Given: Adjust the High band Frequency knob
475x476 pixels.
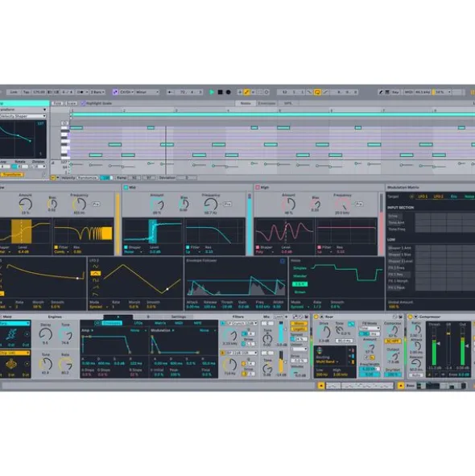Looking at the screenshot, I should point(342,205).
